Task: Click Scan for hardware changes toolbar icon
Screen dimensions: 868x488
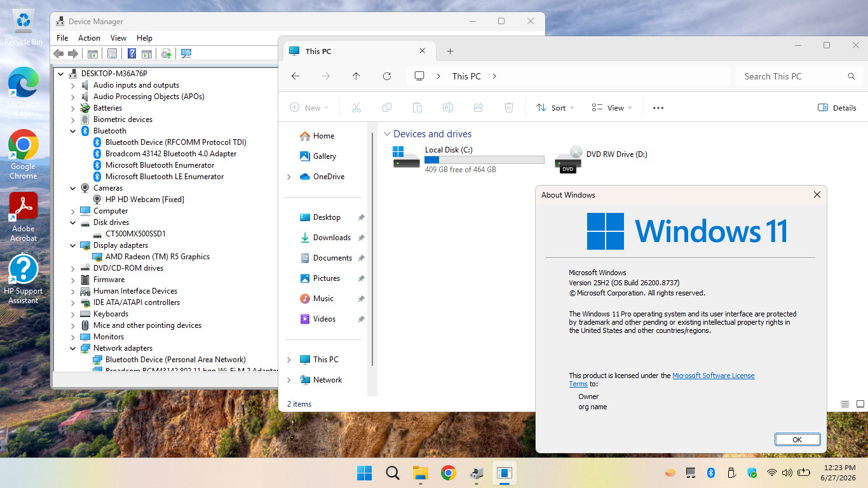Action: 186,54
